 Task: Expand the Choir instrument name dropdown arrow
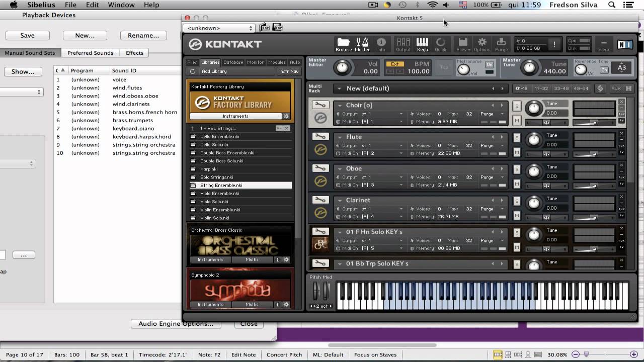(340, 106)
